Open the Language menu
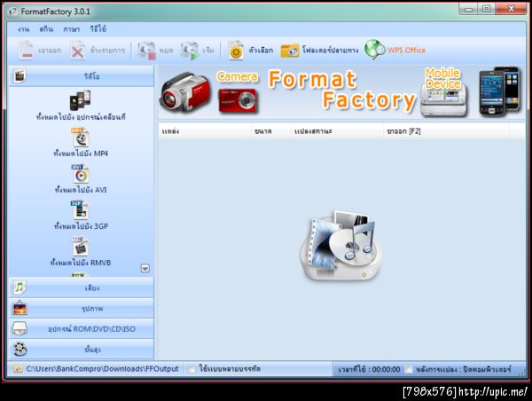The width and height of the screenshot is (532, 401). coord(71,29)
